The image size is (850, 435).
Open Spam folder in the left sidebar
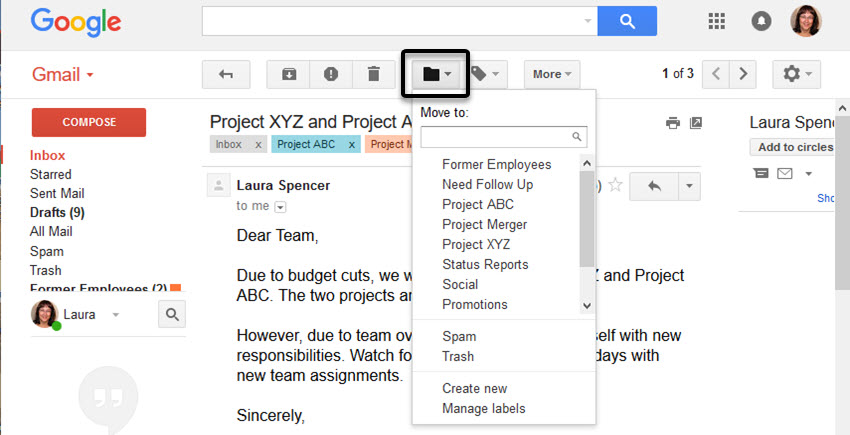tap(47, 252)
